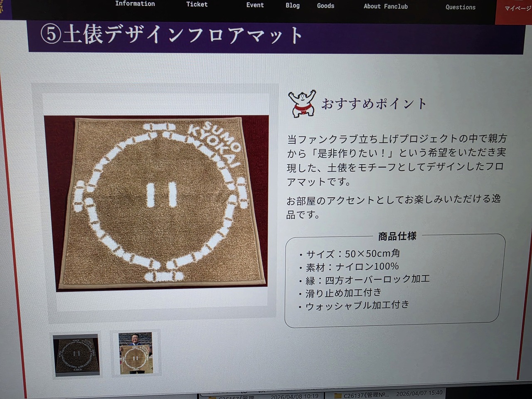Open the Event section
The width and height of the screenshot is (532, 399).
click(255, 5)
